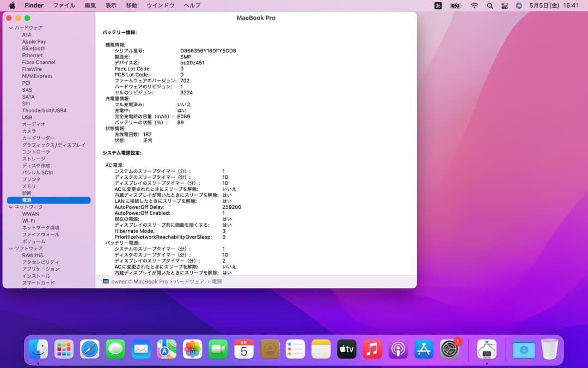Screen dimensions: 588x368
Task: Collapse the ネットワーク section
Action: pos(11,207)
